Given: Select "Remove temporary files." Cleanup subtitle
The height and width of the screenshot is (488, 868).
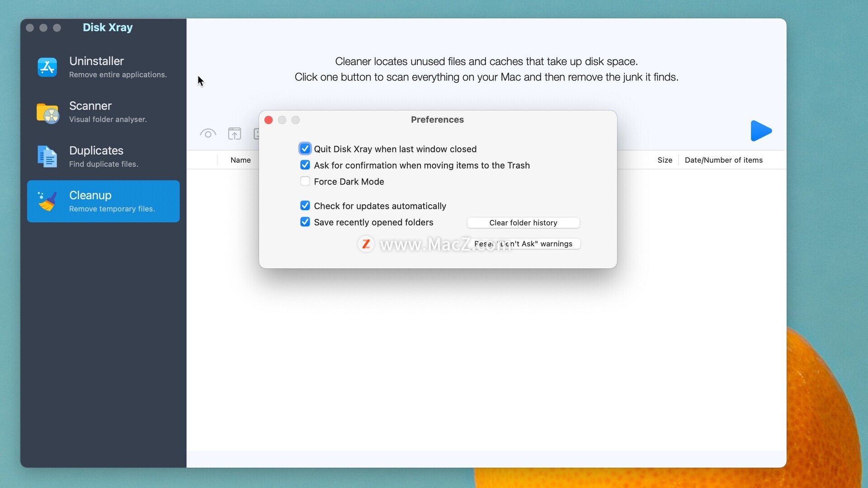Looking at the screenshot, I should (112, 209).
